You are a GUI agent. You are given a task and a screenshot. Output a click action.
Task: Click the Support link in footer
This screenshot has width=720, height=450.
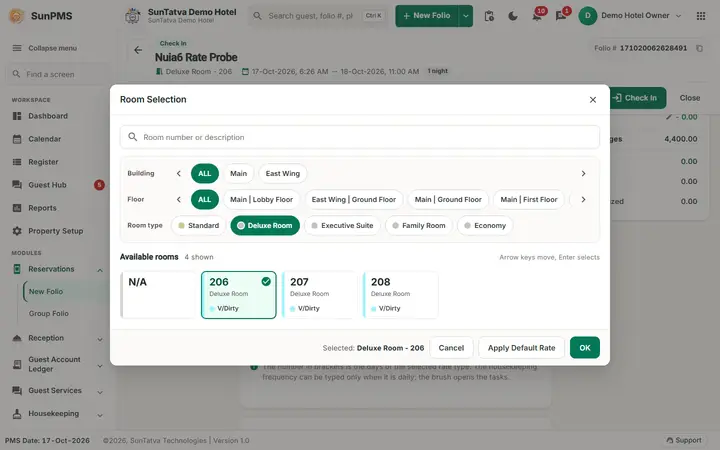coord(684,440)
